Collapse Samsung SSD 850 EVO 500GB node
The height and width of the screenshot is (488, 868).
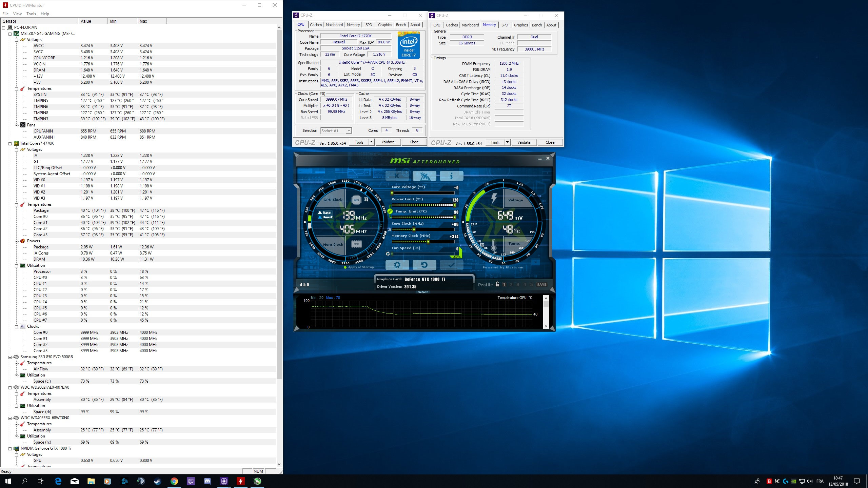pyautogui.click(x=10, y=357)
